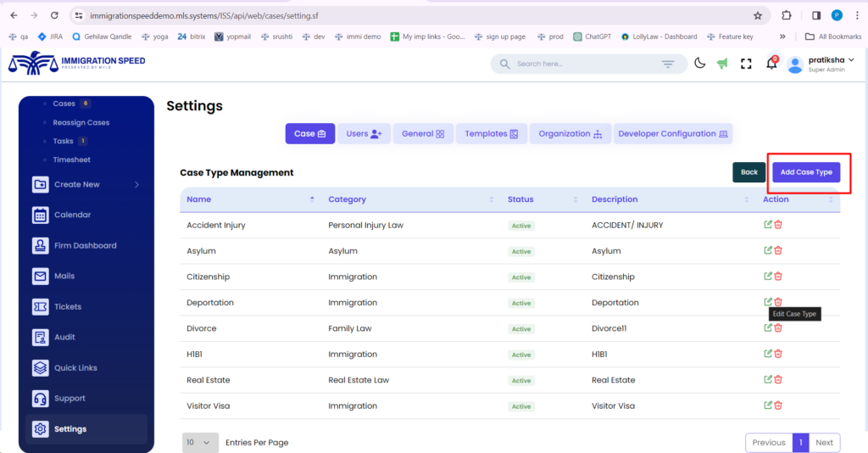The image size is (868, 453).
Task: Select Settings in the sidebar
Action: (86, 428)
